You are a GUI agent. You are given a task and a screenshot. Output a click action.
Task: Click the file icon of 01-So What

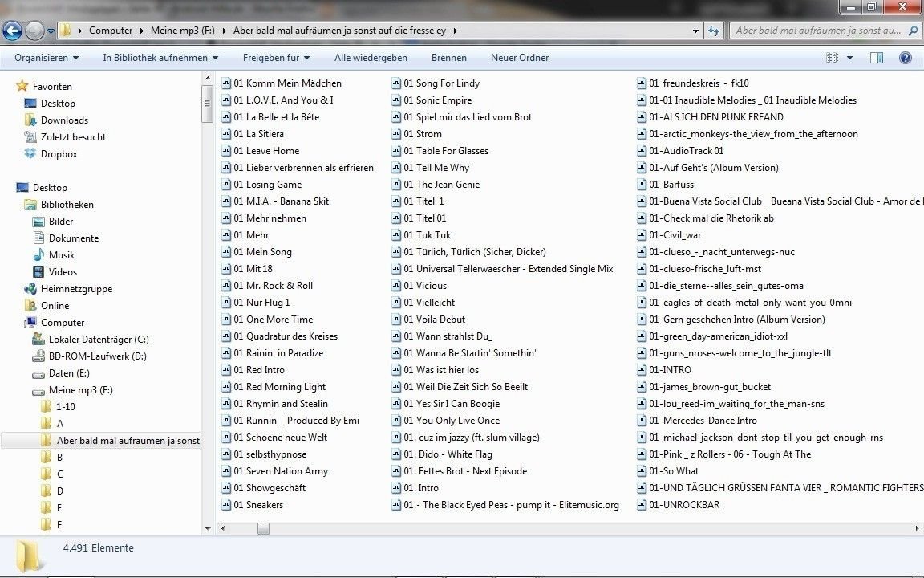pos(642,471)
